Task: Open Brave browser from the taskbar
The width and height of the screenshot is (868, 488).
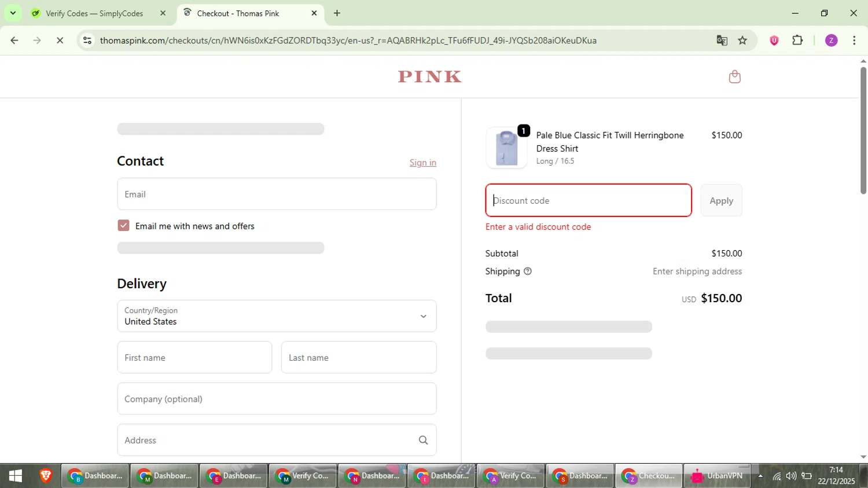Action: click(x=45, y=476)
